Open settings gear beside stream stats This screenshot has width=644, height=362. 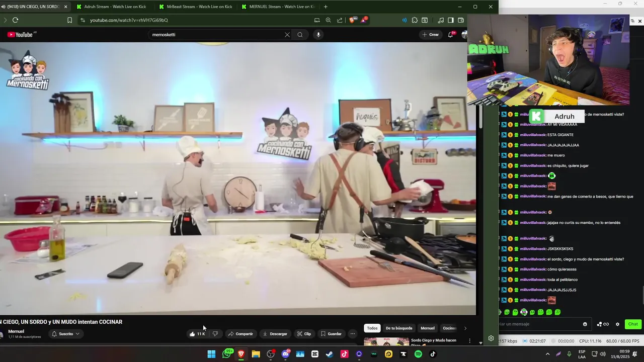point(491,338)
